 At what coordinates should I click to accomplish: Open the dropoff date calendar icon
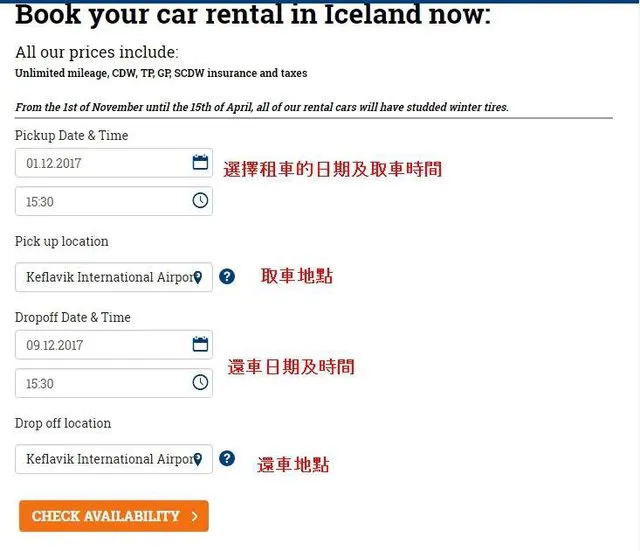[x=200, y=345]
